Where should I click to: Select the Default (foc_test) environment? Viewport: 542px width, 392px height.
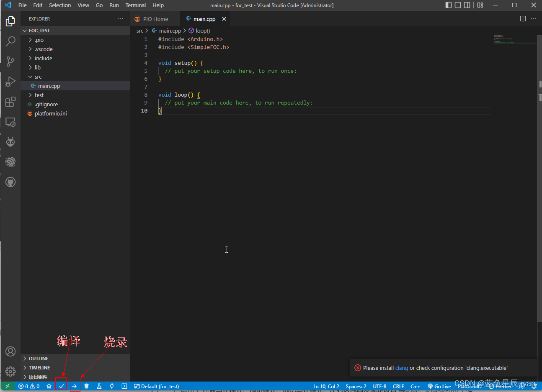tap(156, 386)
